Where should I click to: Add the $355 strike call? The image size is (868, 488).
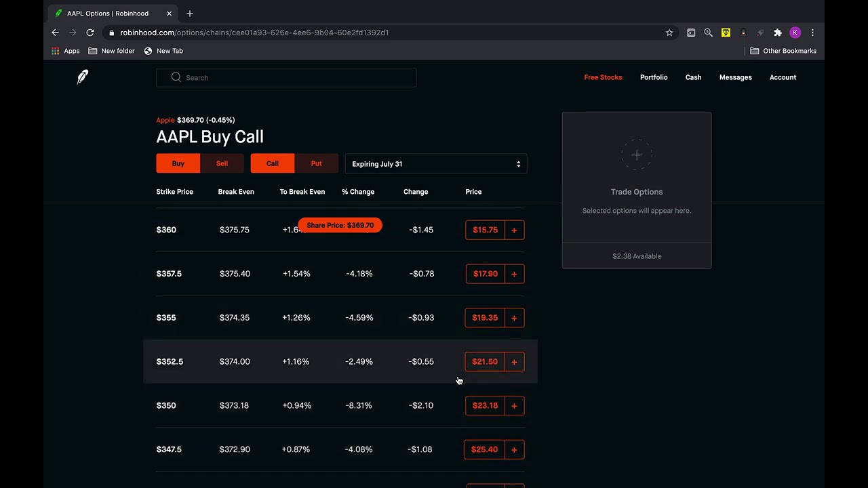coord(514,318)
